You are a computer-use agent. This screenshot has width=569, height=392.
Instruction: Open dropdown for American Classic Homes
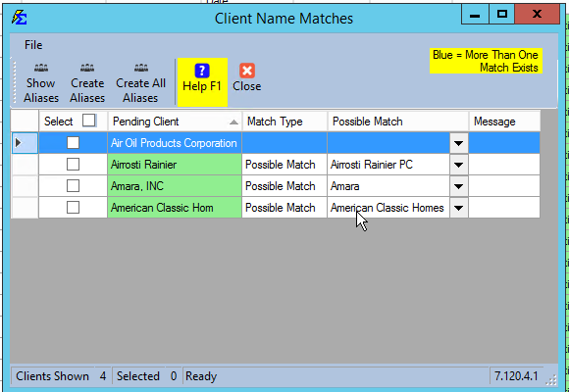click(x=459, y=208)
